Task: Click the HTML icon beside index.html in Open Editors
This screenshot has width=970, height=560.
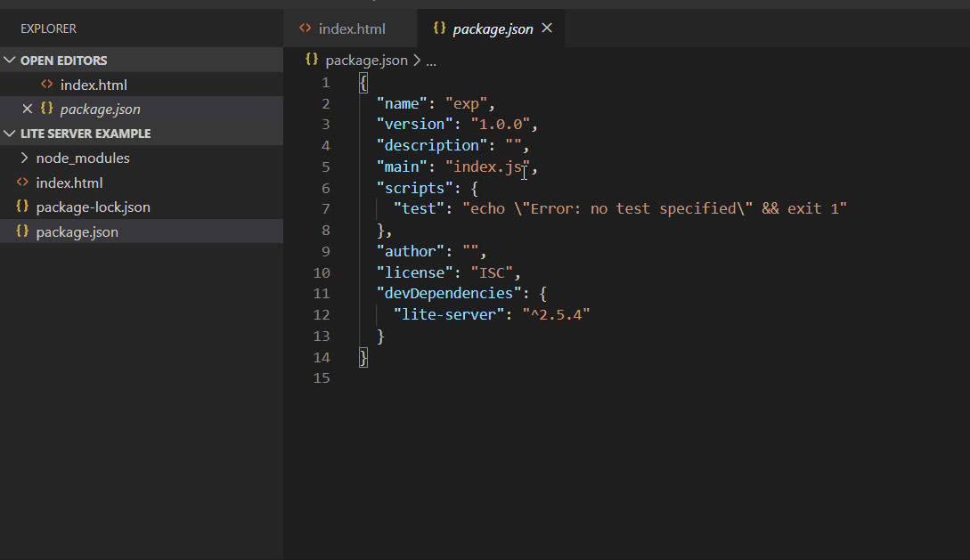Action: [x=47, y=85]
